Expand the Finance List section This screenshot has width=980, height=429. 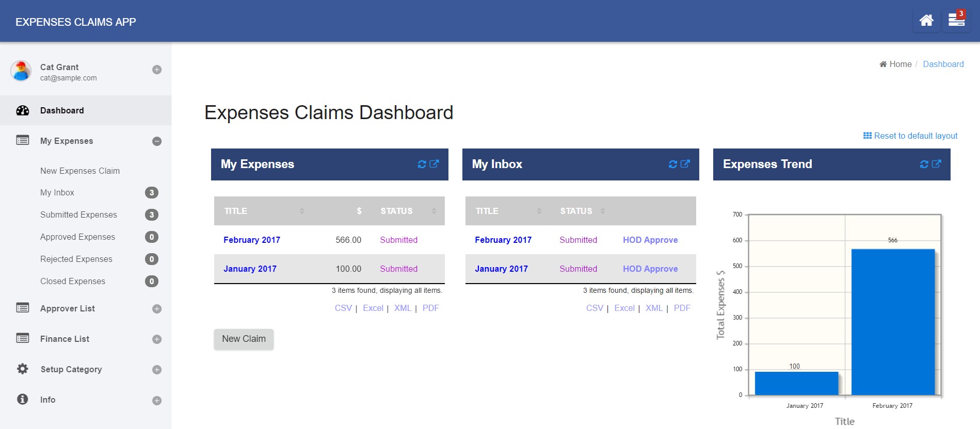coord(157,339)
